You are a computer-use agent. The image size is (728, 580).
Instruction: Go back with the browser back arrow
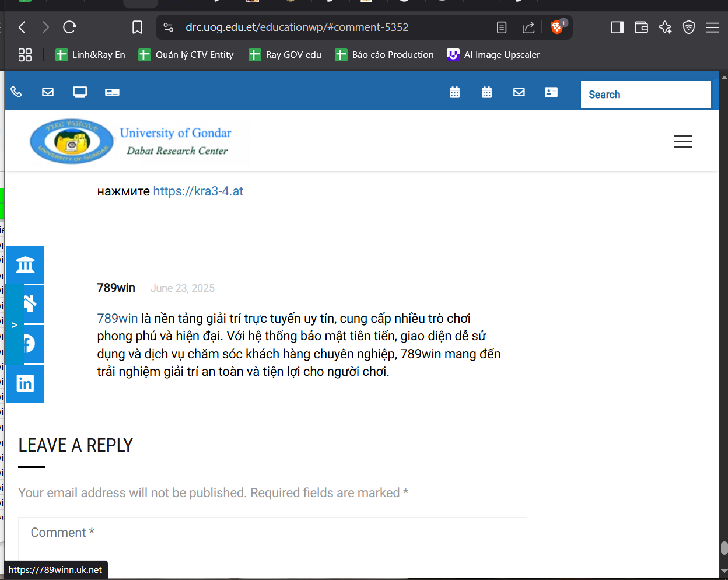pyautogui.click(x=22, y=27)
